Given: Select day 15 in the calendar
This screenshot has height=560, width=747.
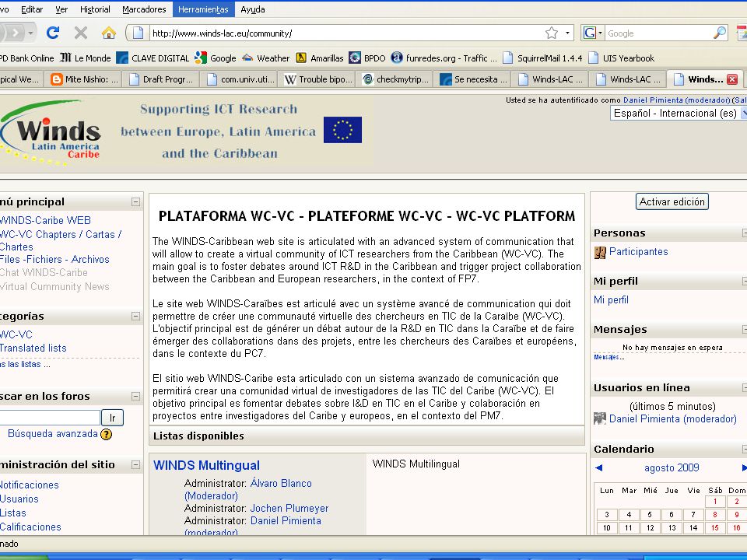Looking at the screenshot, I should point(714,527).
